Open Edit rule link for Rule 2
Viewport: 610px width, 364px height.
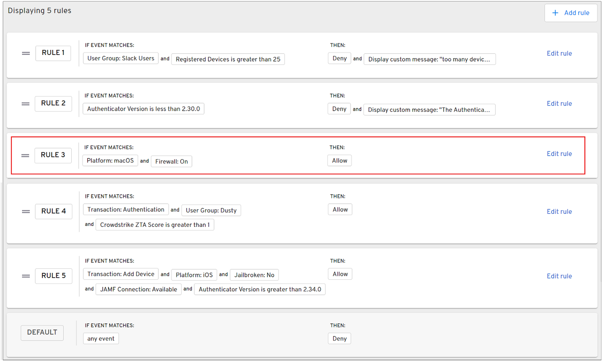[x=559, y=104]
